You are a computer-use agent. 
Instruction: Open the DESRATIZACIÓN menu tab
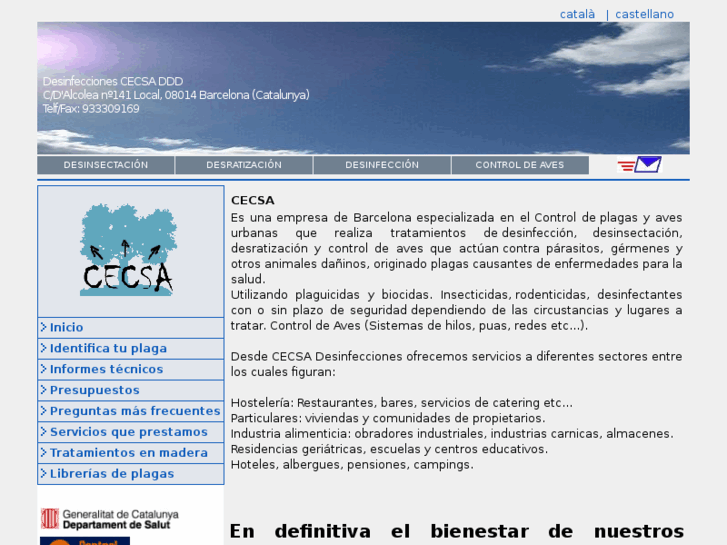(244, 165)
